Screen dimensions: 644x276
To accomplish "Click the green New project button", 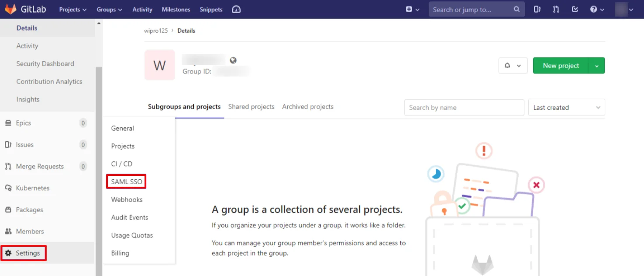I will (x=561, y=66).
